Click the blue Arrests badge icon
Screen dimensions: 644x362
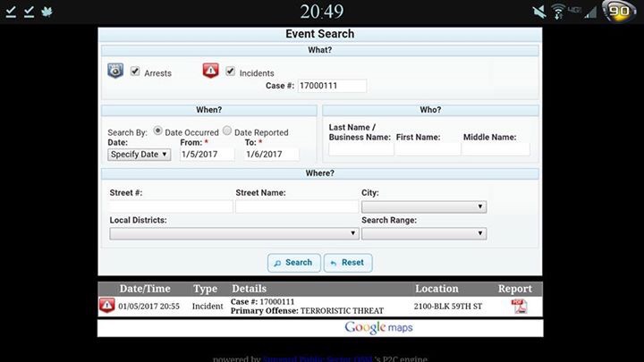115,71
